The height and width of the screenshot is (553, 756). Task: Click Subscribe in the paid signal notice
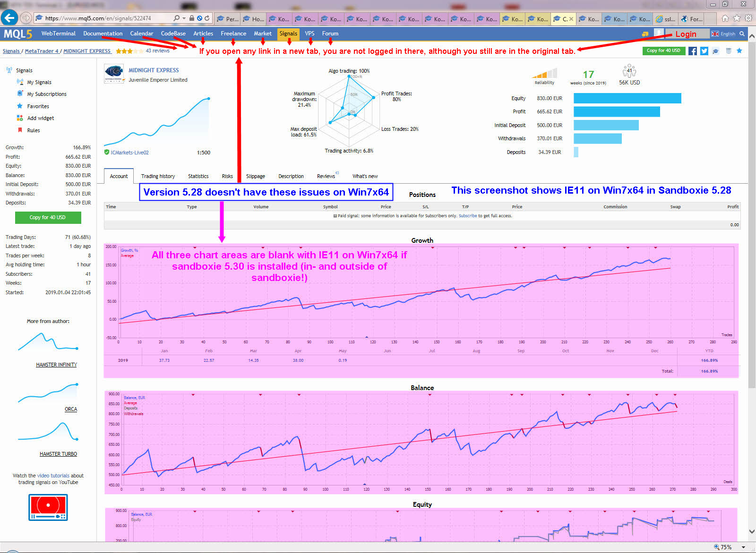[468, 216]
